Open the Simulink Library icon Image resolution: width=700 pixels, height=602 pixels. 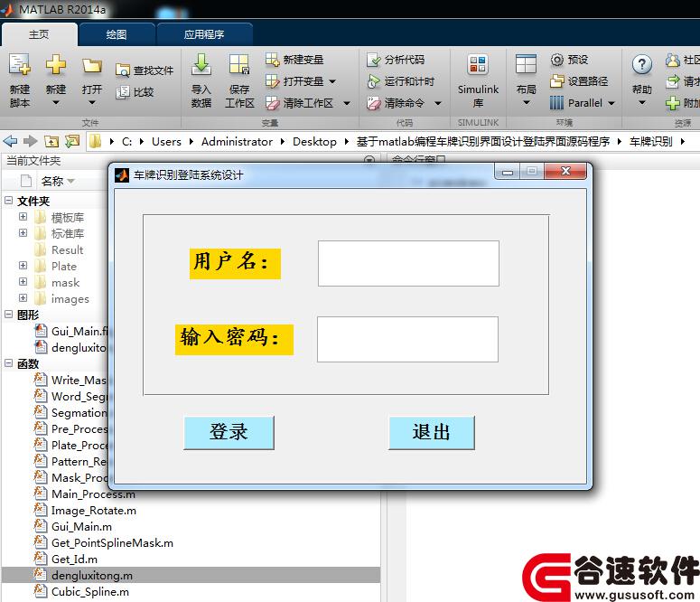[x=478, y=65]
